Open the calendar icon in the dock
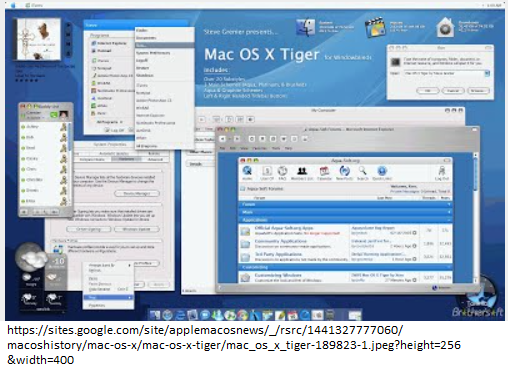 click(x=292, y=314)
